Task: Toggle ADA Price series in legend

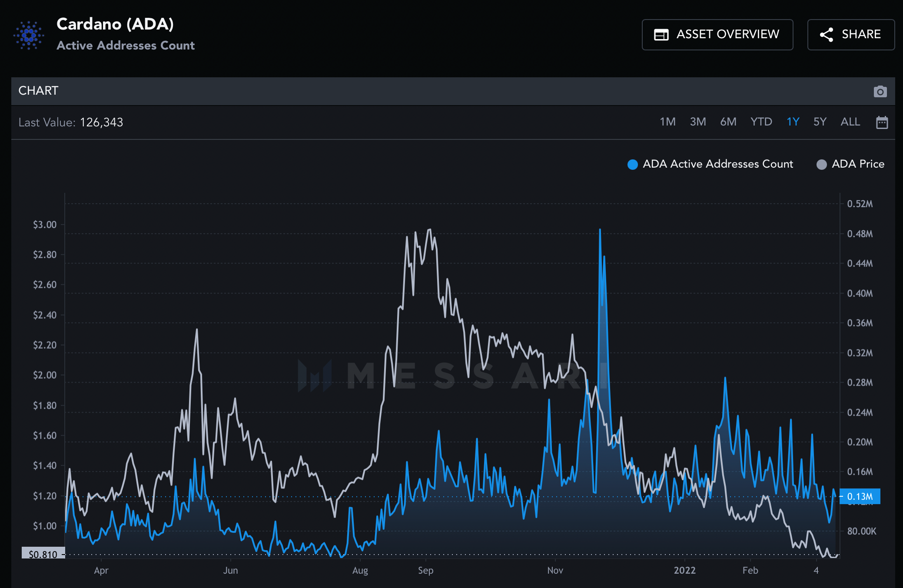Action: (x=850, y=164)
